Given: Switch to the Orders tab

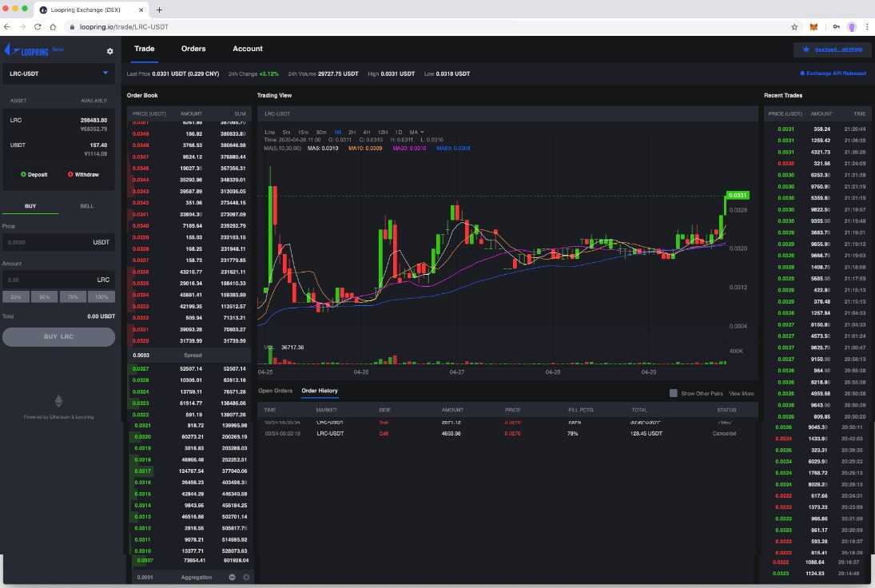Looking at the screenshot, I should pos(193,49).
